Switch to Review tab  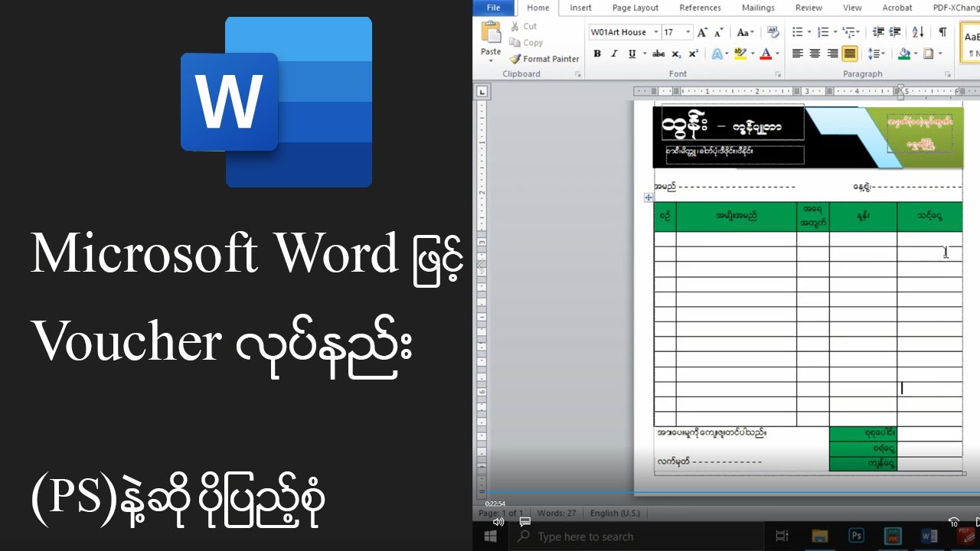[x=808, y=8]
